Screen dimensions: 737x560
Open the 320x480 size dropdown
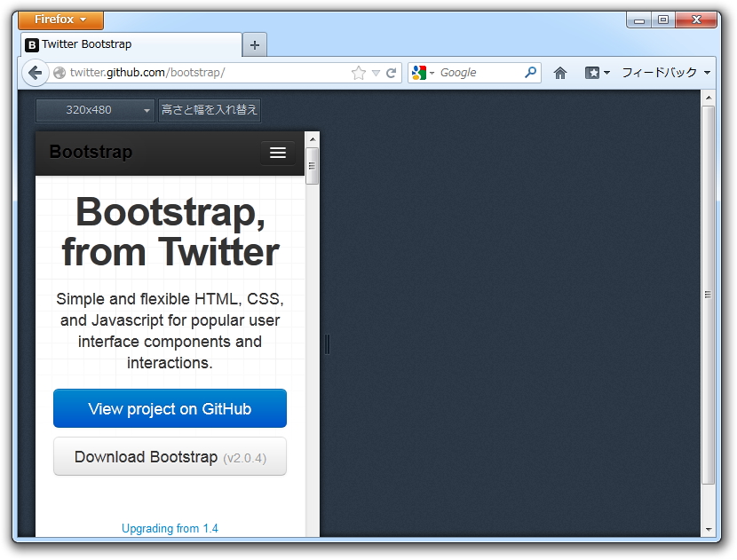point(95,110)
